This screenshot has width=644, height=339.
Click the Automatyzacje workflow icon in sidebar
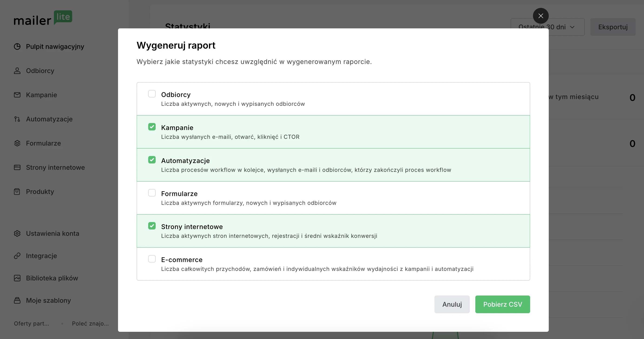[x=17, y=119]
